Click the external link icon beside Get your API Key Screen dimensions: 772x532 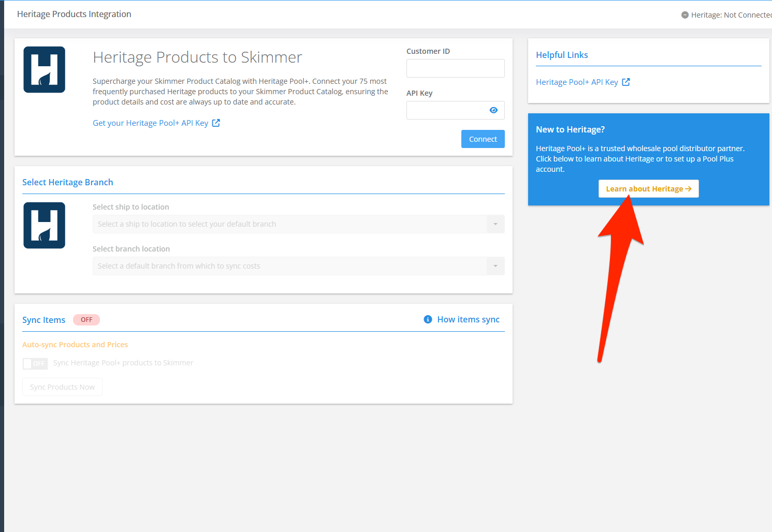point(216,123)
